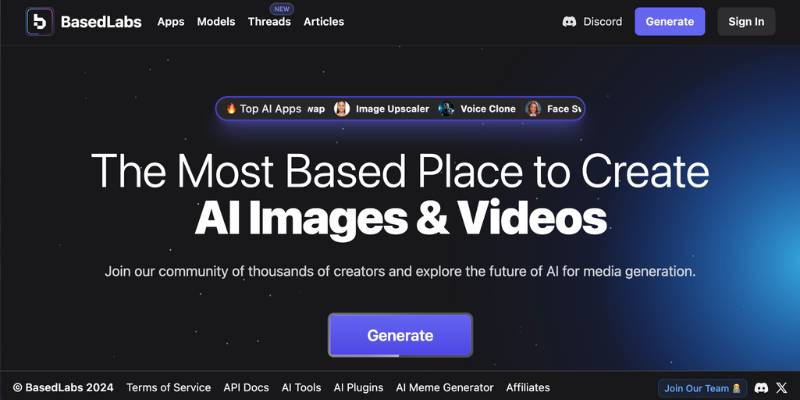Select Image Upscaler in Top AI Apps
Screen dimensions: 800x400
coord(392,109)
